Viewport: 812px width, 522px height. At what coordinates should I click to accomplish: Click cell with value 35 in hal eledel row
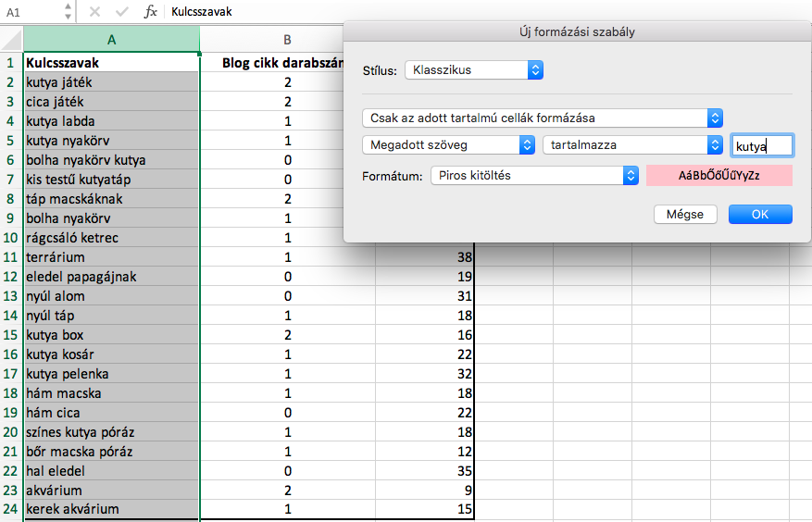(x=425, y=471)
